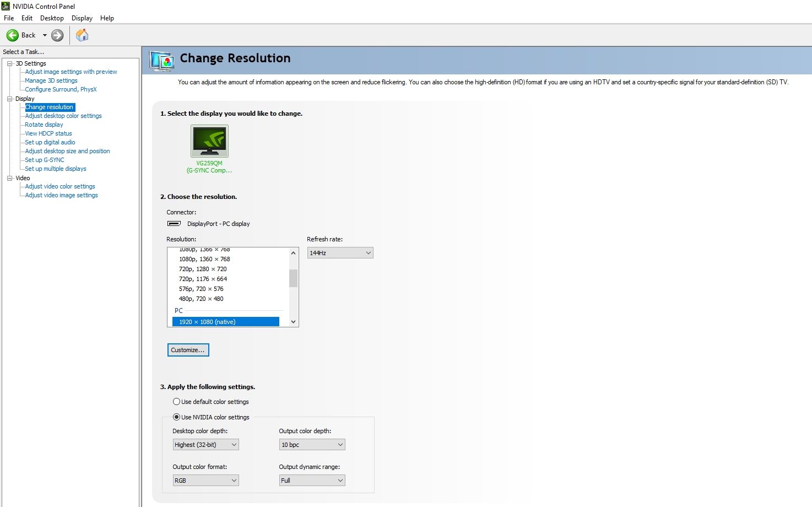Open the Refresh rate dropdown

340,253
